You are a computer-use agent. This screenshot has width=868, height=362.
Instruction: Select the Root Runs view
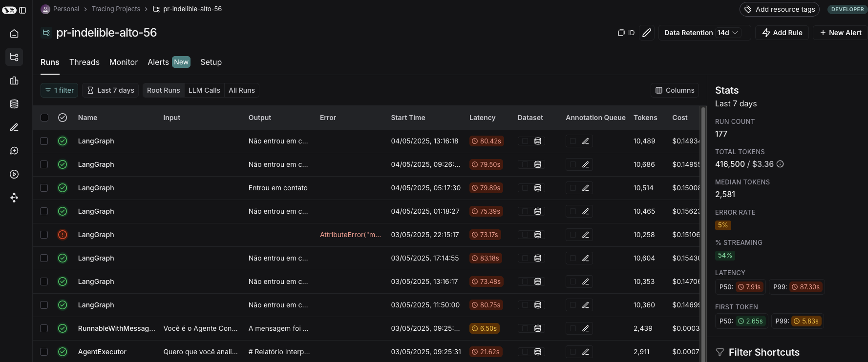(x=164, y=90)
